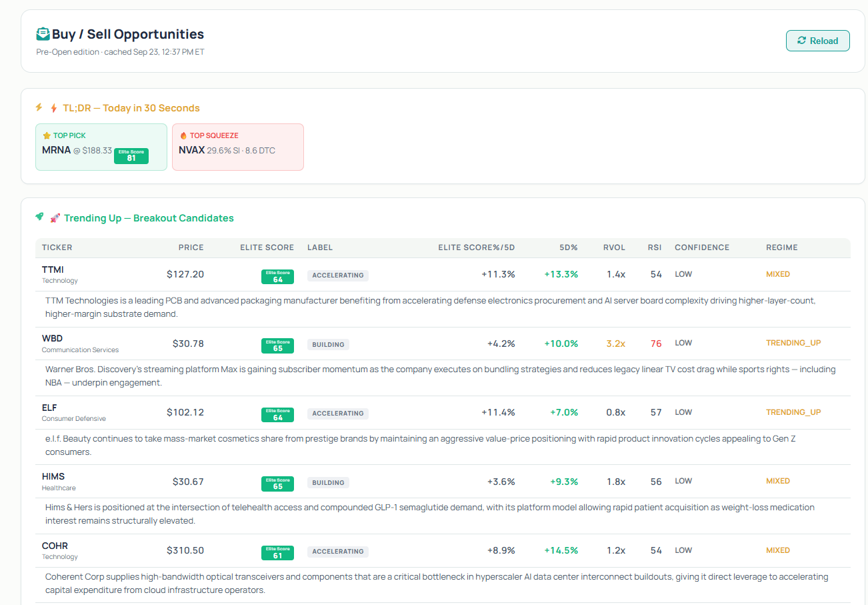The image size is (868, 605).
Task: Click the COHR Elite Score 61 badge
Action: 277,553
